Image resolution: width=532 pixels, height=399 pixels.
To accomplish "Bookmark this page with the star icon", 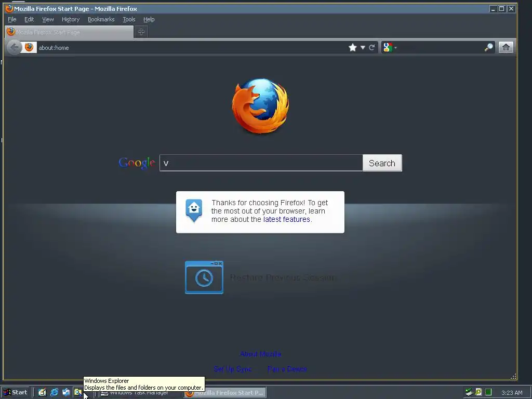I will (x=353, y=47).
